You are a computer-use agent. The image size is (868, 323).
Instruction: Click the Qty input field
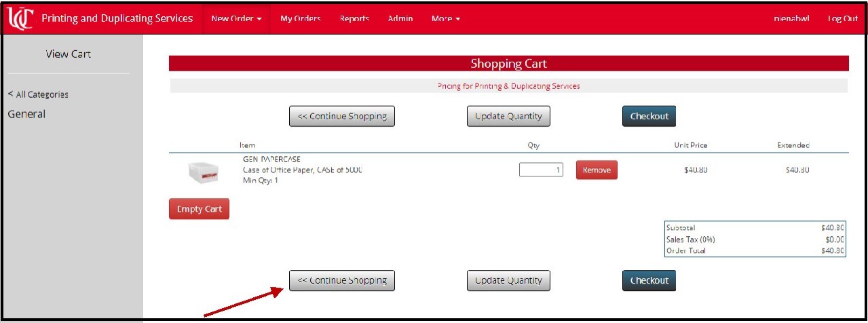540,170
